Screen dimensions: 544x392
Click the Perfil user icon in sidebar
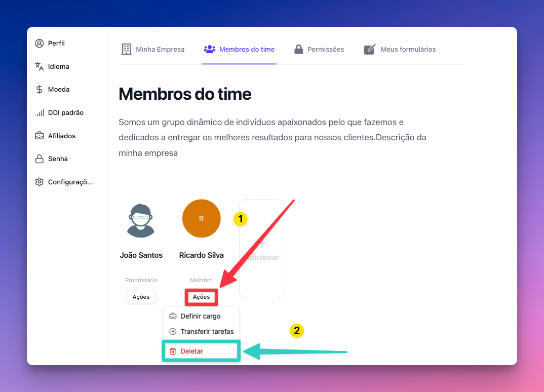pos(39,44)
